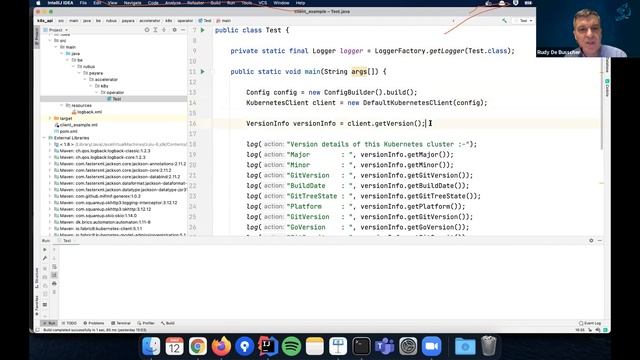Screen dimensions: 640x360
Task: Rerun Test using Run panel play icon
Action: pyautogui.click(x=45, y=249)
